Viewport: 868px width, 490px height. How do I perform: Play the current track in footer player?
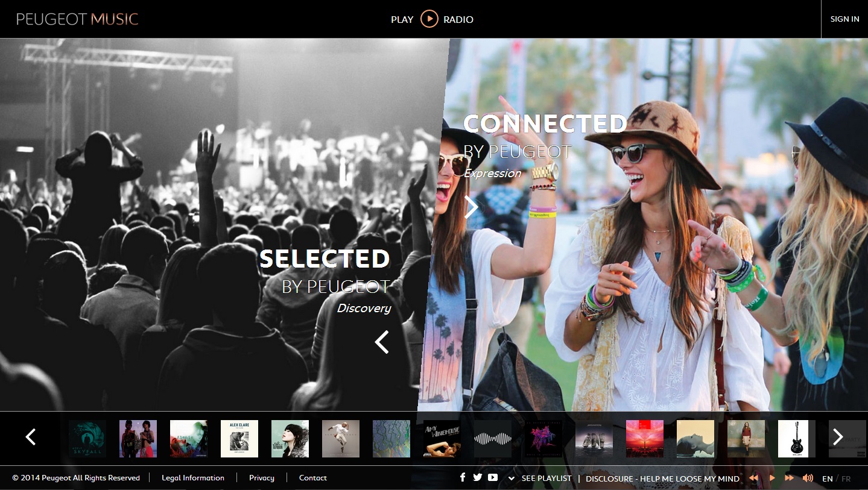click(771, 478)
